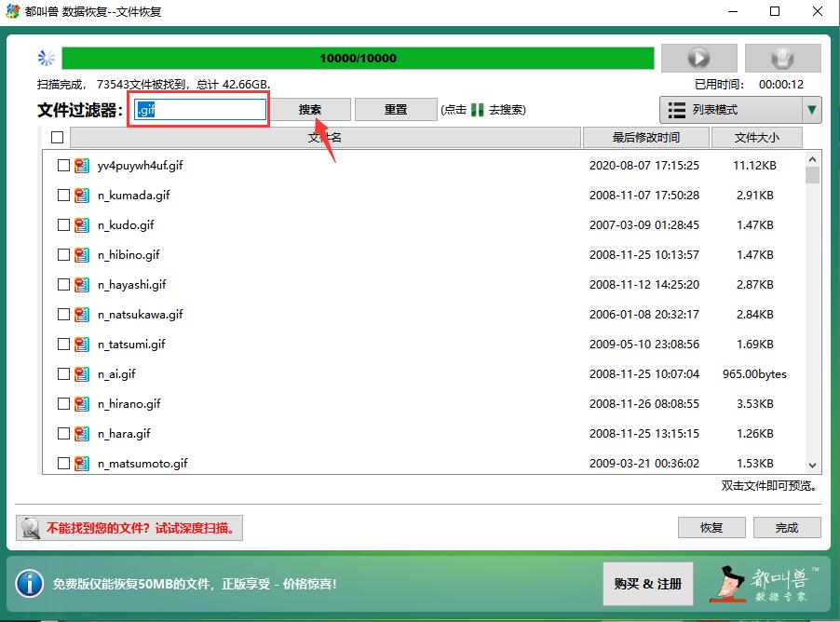The image size is (840, 622).
Task: Click the loading spinner icon left of progress bar
Action: (46, 58)
